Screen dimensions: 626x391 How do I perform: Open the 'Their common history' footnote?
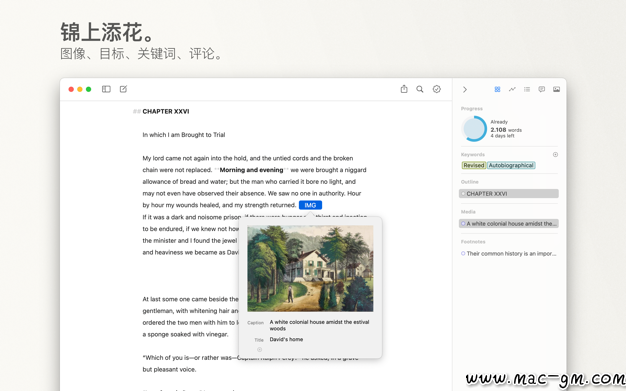click(x=509, y=254)
